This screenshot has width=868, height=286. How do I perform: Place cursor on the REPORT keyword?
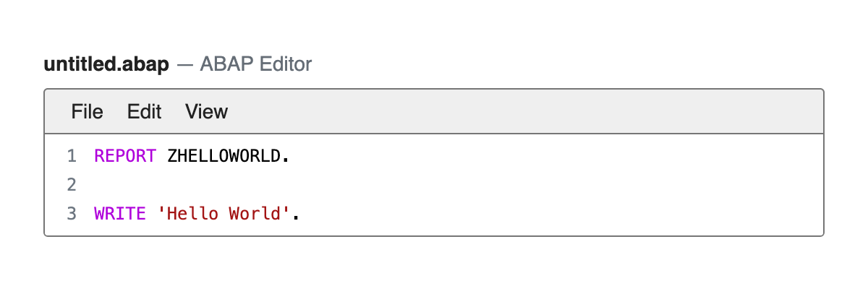pyautogui.click(x=125, y=156)
